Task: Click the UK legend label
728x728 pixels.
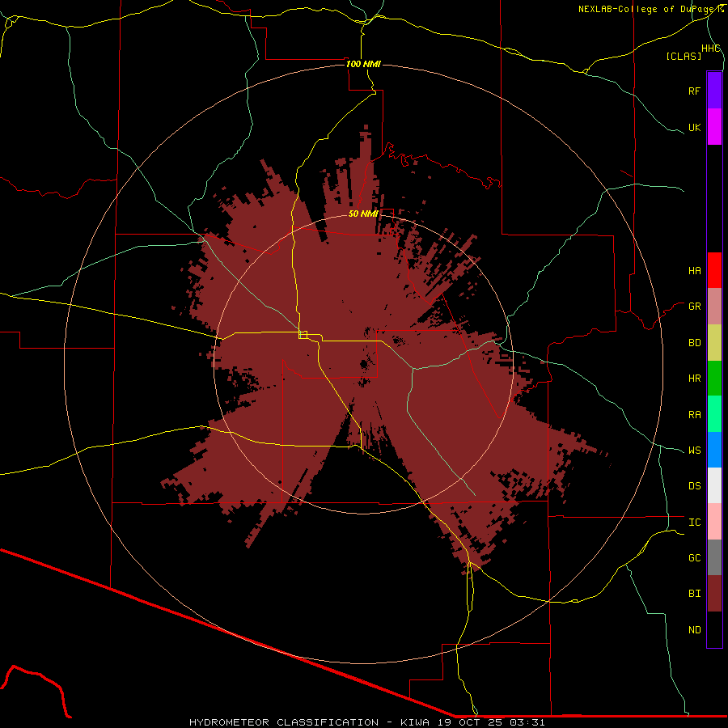Action: (694, 127)
